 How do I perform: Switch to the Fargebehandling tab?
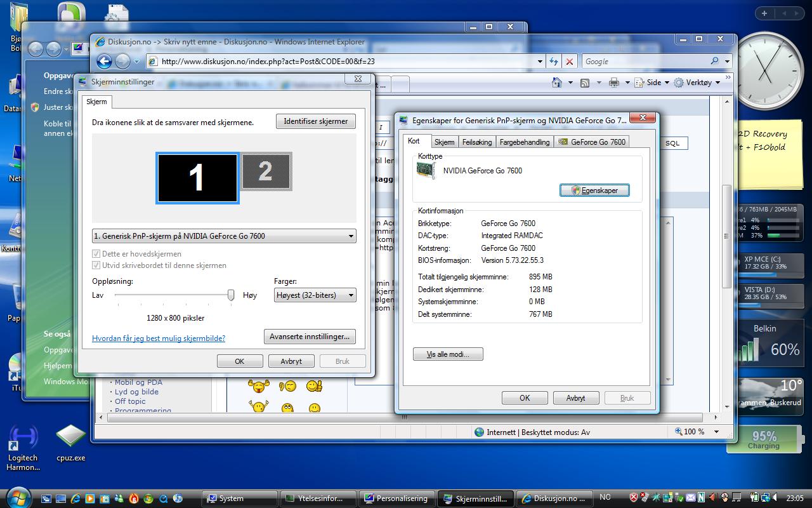click(525, 142)
